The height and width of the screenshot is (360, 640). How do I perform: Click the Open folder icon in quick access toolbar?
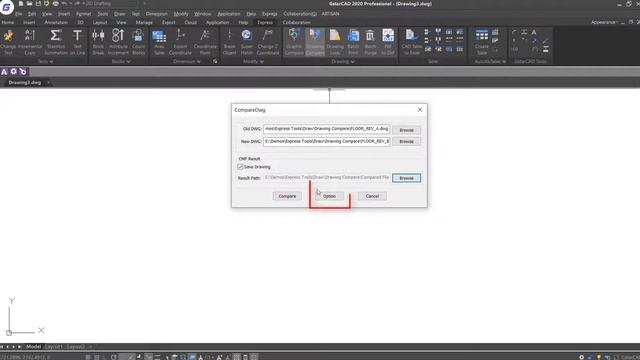click(x=29, y=4)
